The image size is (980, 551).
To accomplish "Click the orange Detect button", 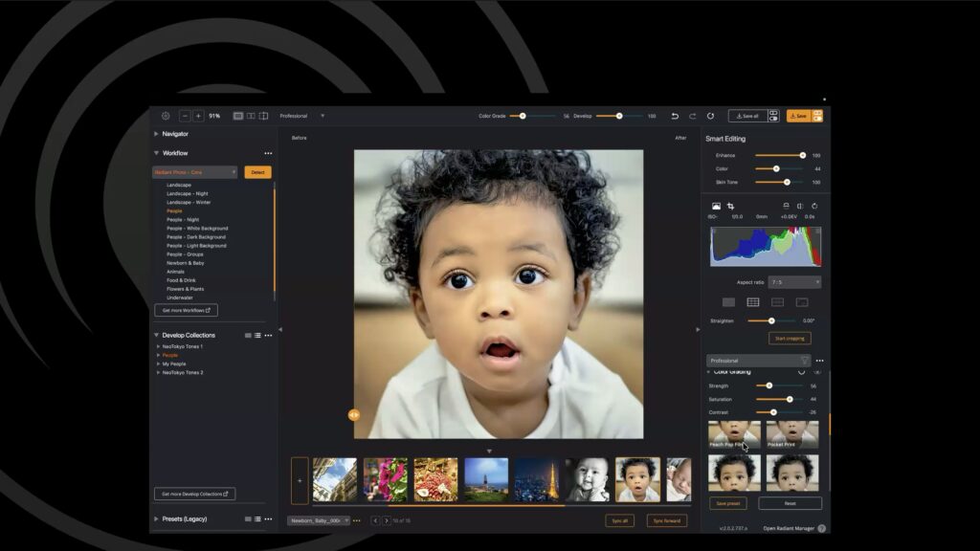I will pyautogui.click(x=257, y=172).
